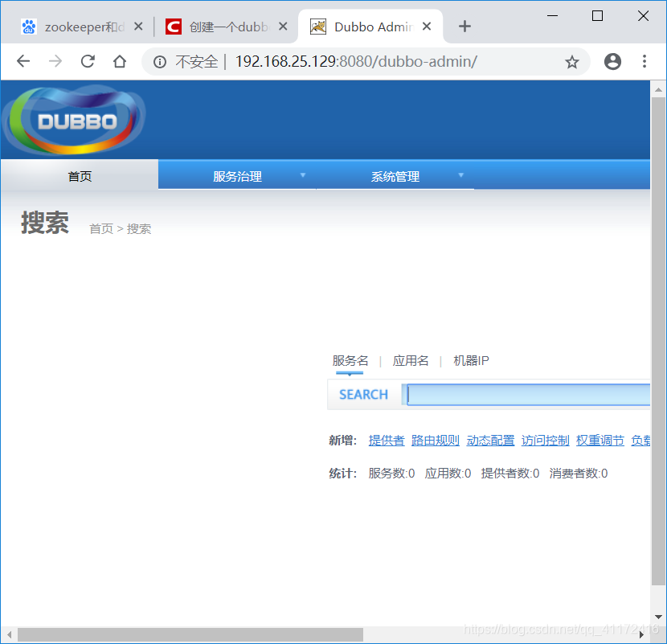Open the 动态配置 link
667x644 pixels.
[490, 440]
